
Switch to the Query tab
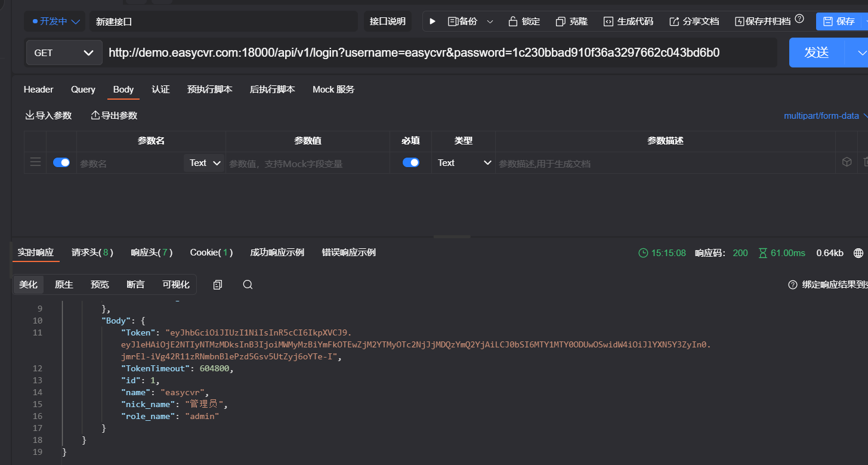[83, 89]
